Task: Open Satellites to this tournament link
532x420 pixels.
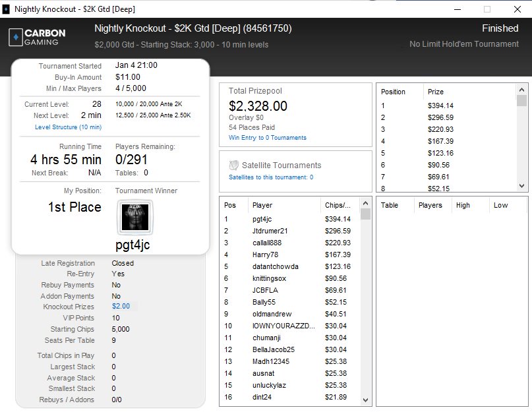Action: point(271,177)
